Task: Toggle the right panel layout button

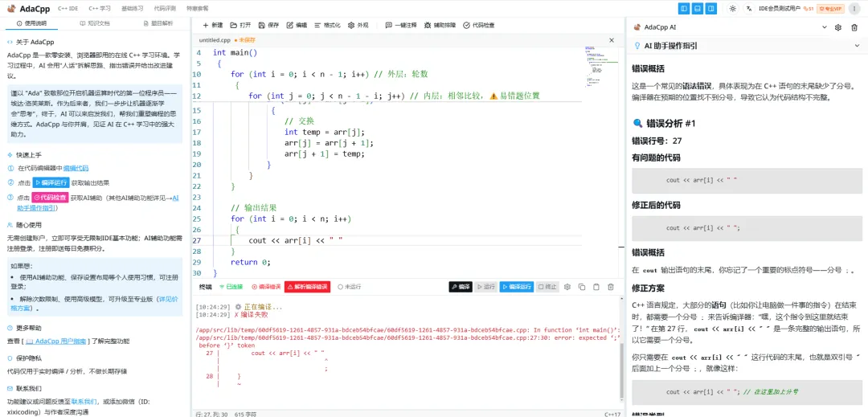Action: (x=711, y=8)
